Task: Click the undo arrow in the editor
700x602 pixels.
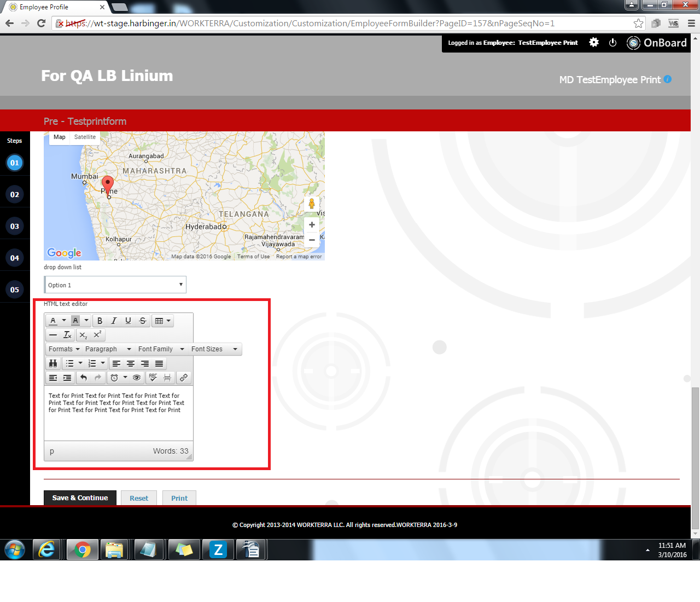Action: (84, 378)
